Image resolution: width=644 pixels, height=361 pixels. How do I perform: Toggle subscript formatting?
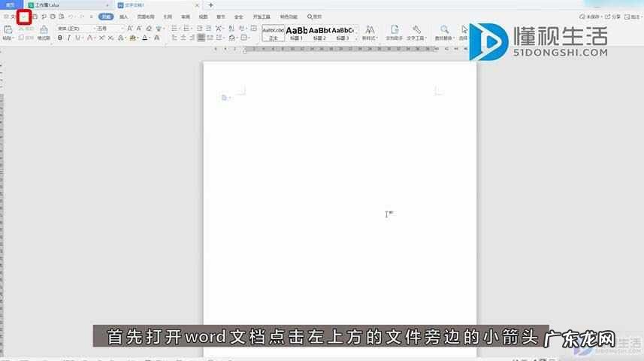coord(110,38)
